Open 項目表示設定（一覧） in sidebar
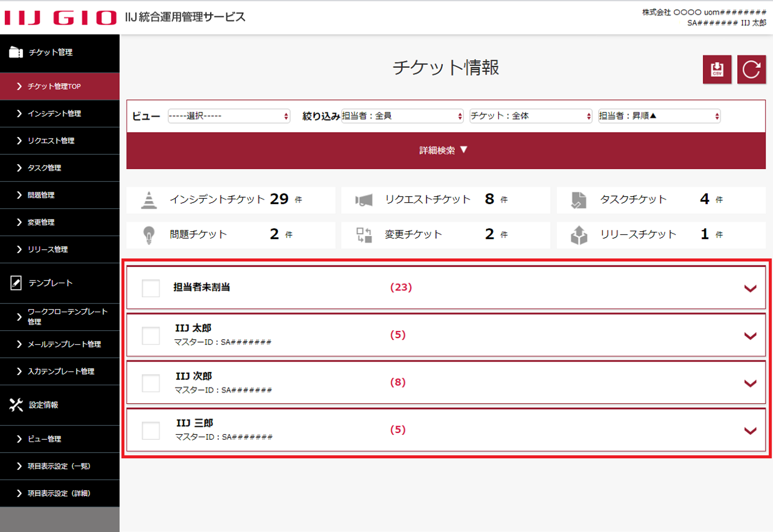773x532 pixels. (x=60, y=466)
